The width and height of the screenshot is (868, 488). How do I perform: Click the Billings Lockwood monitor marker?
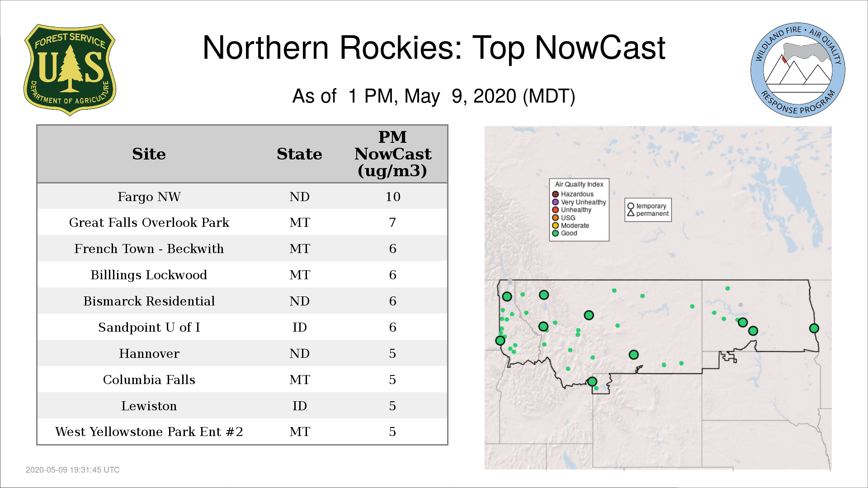(634, 355)
